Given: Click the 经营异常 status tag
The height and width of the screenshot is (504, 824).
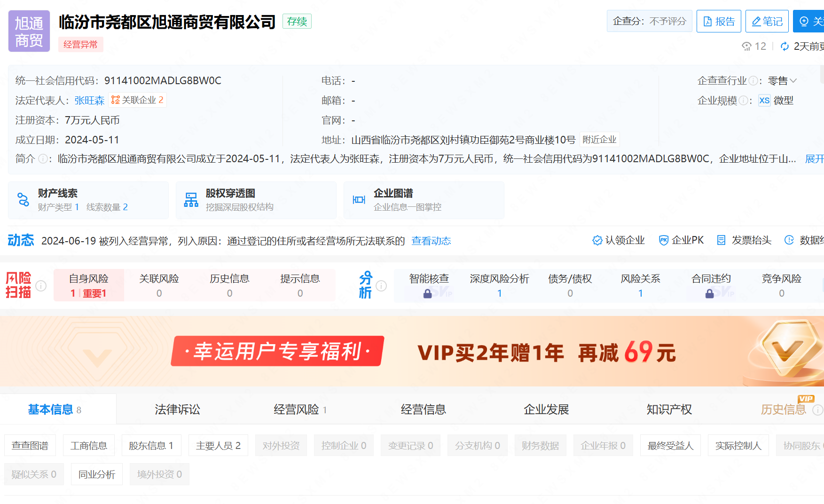Looking at the screenshot, I should [80, 45].
